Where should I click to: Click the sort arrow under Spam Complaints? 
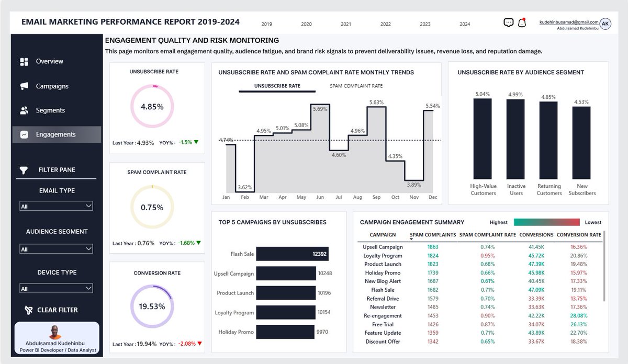click(412, 239)
